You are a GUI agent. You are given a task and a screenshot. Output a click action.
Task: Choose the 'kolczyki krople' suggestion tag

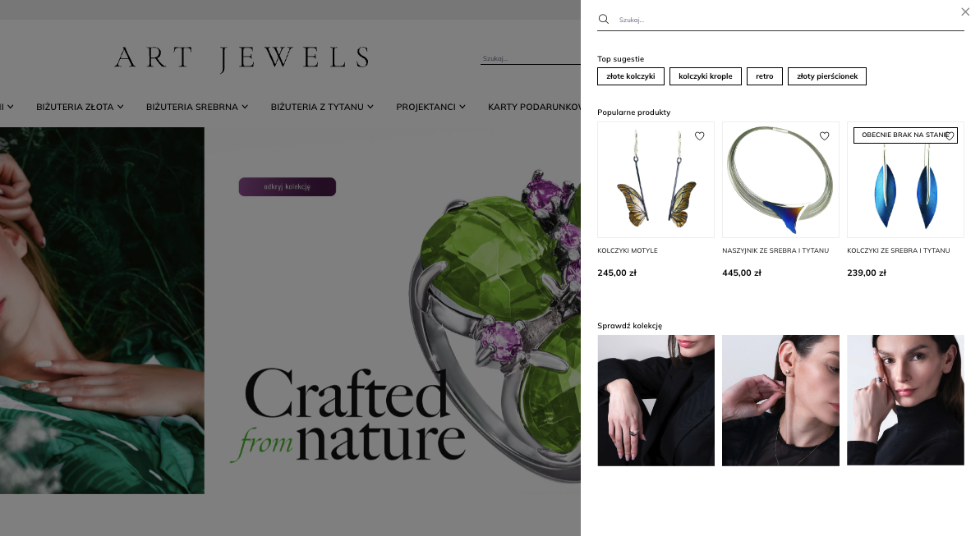pyautogui.click(x=705, y=76)
